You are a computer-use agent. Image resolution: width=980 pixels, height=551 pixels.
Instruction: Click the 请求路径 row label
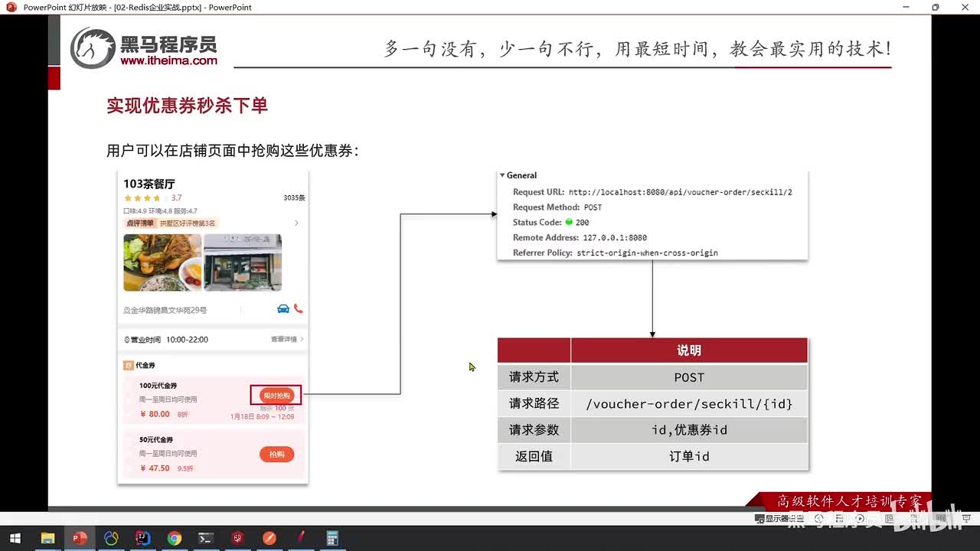tap(534, 404)
